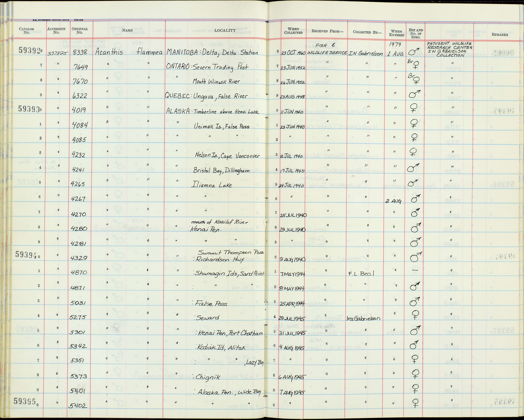Select original number 6322
The width and height of the screenshot is (524, 420).
click(x=79, y=96)
